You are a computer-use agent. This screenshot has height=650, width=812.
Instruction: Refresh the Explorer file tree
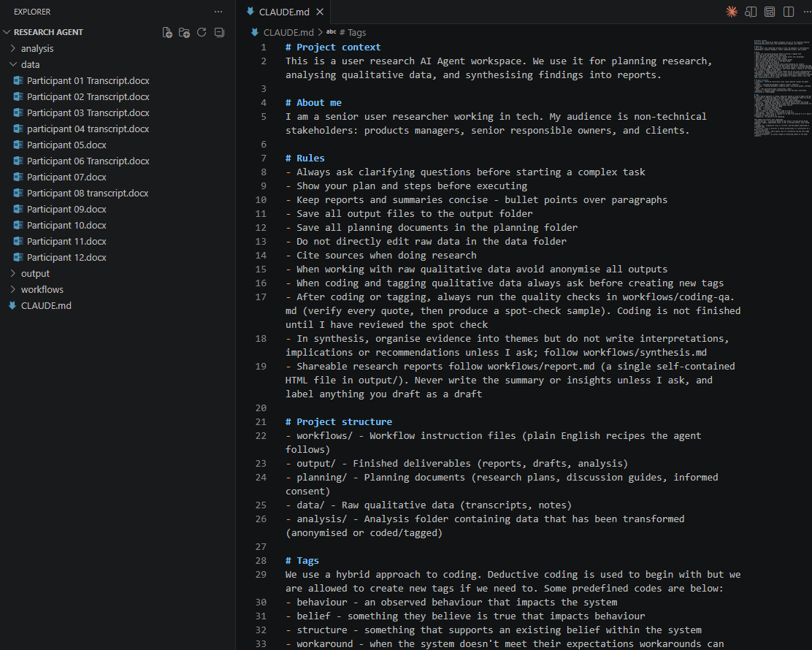pyautogui.click(x=202, y=32)
